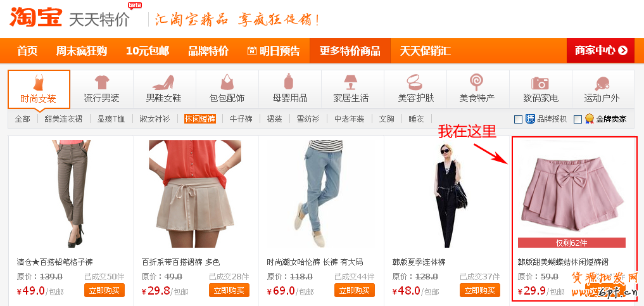Choose the 运动户外 ping pong icon

pyautogui.click(x=602, y=84)
